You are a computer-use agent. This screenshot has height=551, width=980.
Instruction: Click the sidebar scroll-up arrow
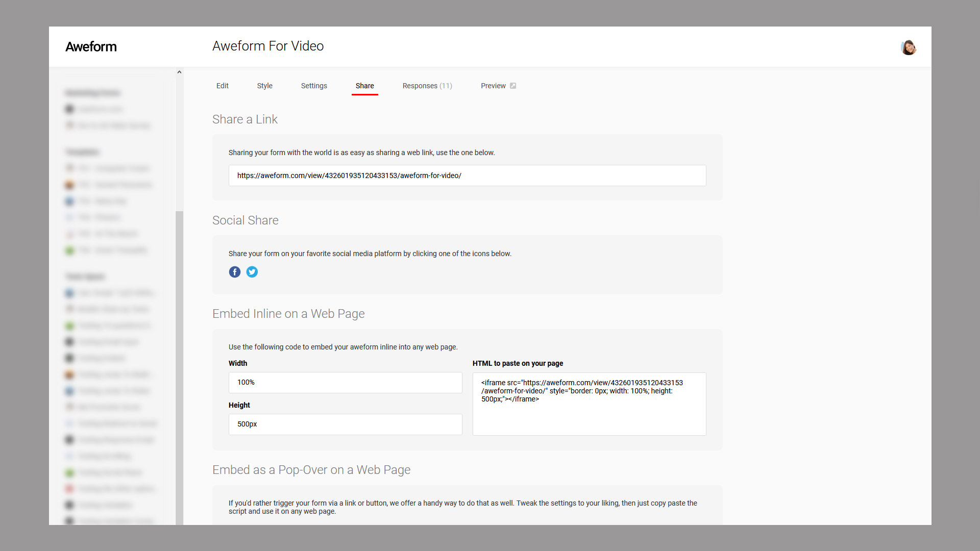[x=179, y=72]
